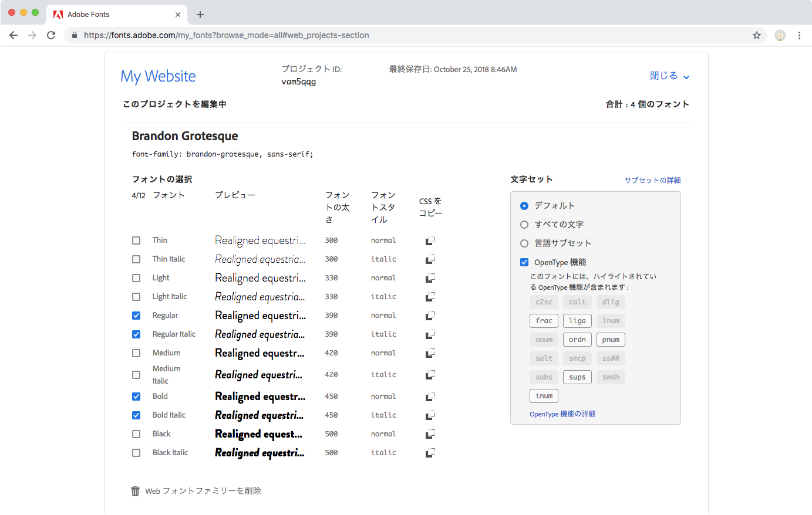This screenshot has width=812, height=515.
Task: Check the Black font checkbox
Action: pyautogui.click(x=136, y=434)
